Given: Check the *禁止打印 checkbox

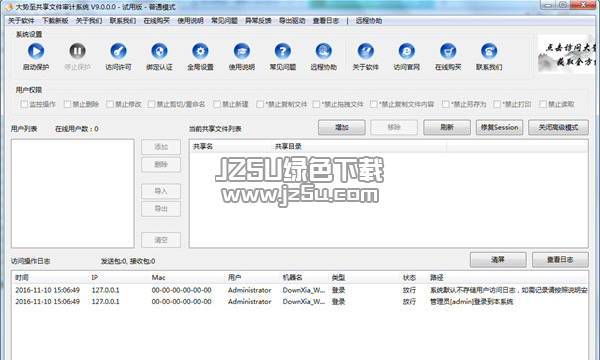Looking at the screenshot, I should [497, 104].
